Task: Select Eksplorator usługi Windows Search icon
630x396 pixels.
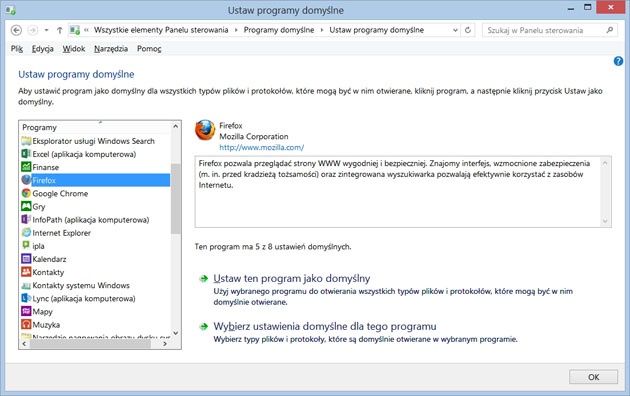Action: click(x=26, y=141)
